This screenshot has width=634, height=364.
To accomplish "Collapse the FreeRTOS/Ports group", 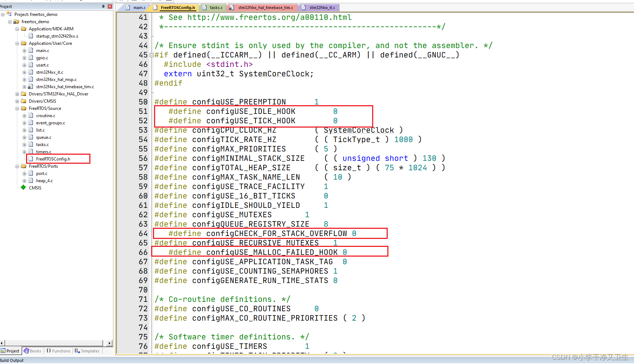I will click(x=17, y=166).
